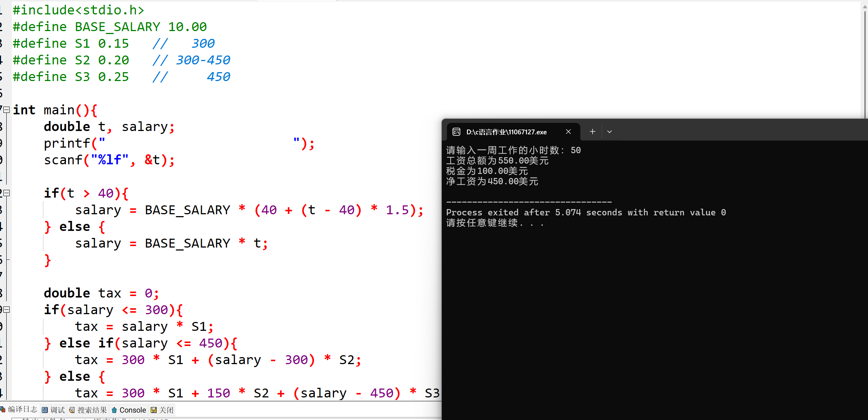Click the editor scrollbar up arrow
868x420 pixels.
click(865, 6)
